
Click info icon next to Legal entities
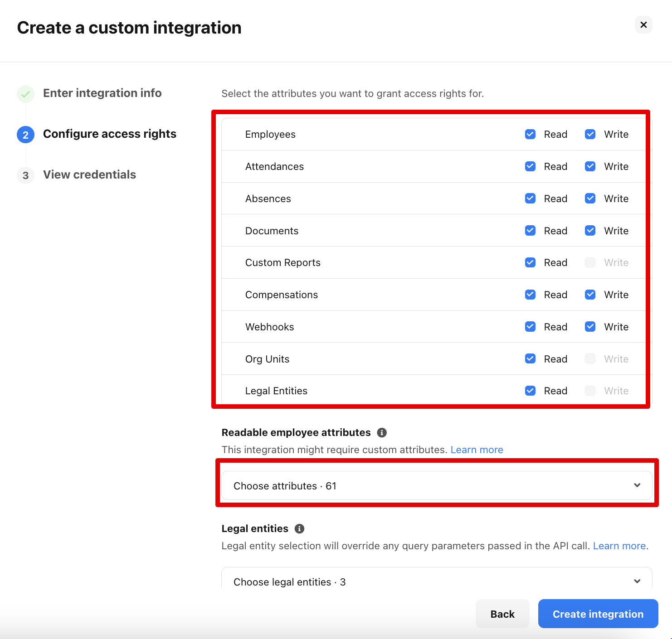click(x=299, y=529)
